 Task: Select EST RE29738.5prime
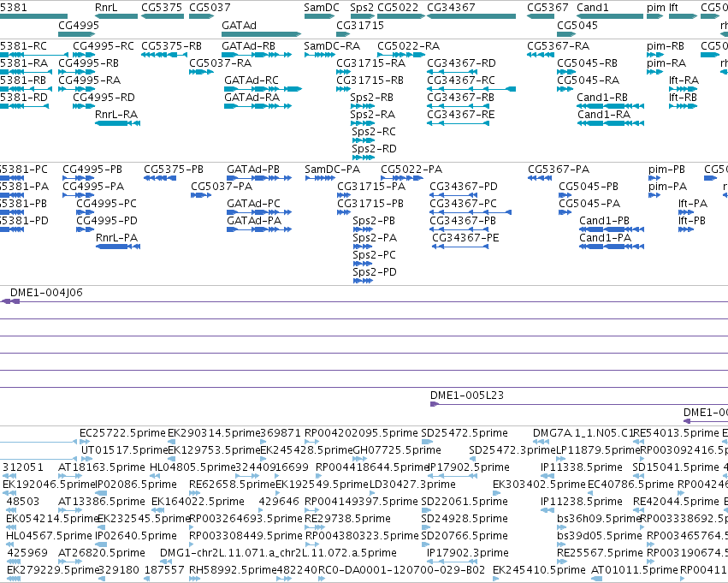pyautogui.click(x=347, y=519)
